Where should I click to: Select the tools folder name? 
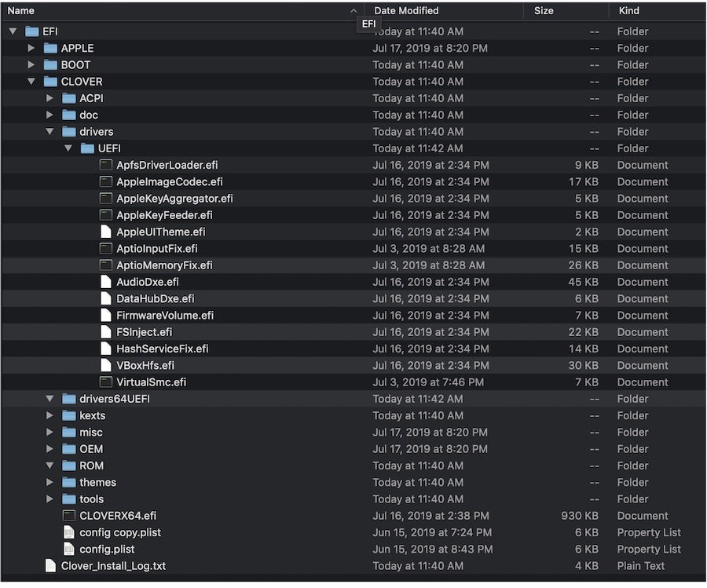point(92,499)
